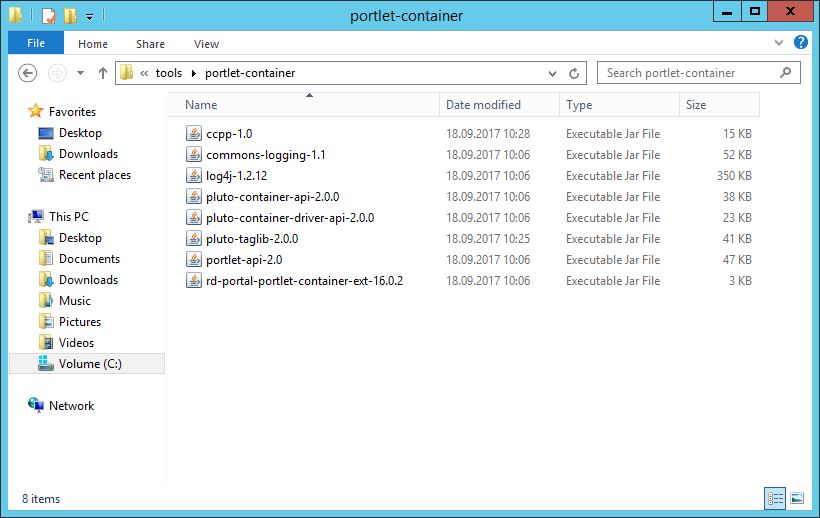Open Customize Quick Access Toolbar dropdown

coord(89,17)
